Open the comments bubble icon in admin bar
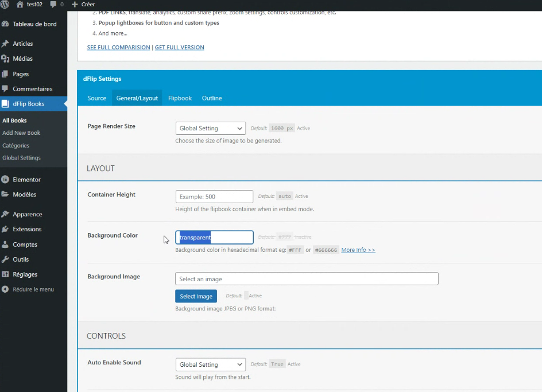This screenshot has height=392, width=542. (53, 5)
